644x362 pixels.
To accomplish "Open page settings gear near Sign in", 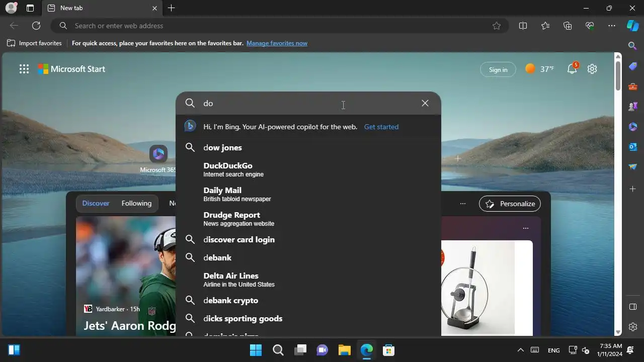I will pos(592,69).
